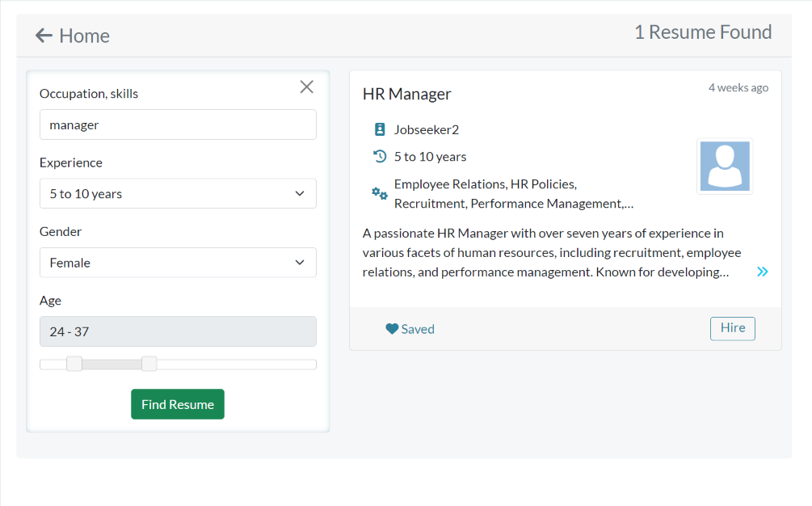Click the history clock icon for experience
Image resolution: width=812 pixels, height=506 pixels.
(x=380, y=157)
